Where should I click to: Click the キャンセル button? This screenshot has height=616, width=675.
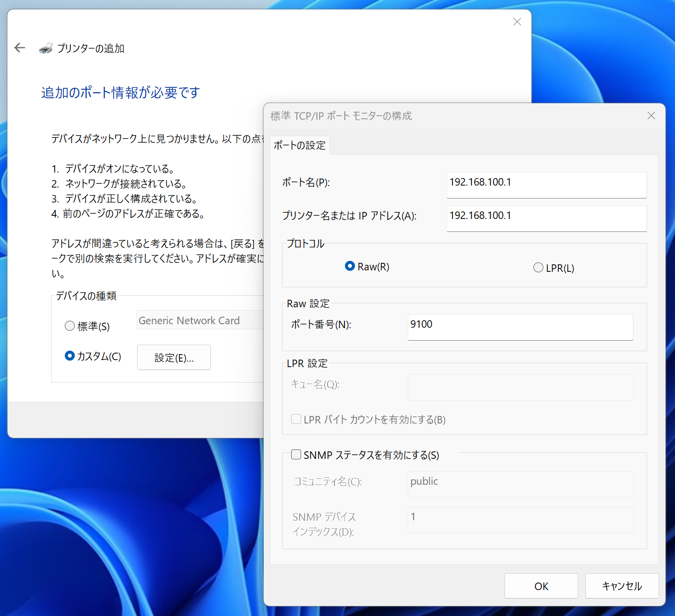click(622, 586)
